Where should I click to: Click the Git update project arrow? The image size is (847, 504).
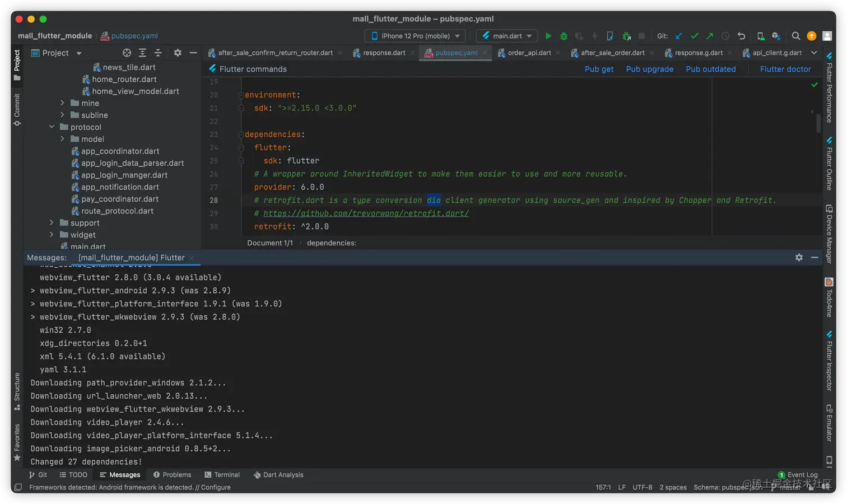[x=679, y=36]
